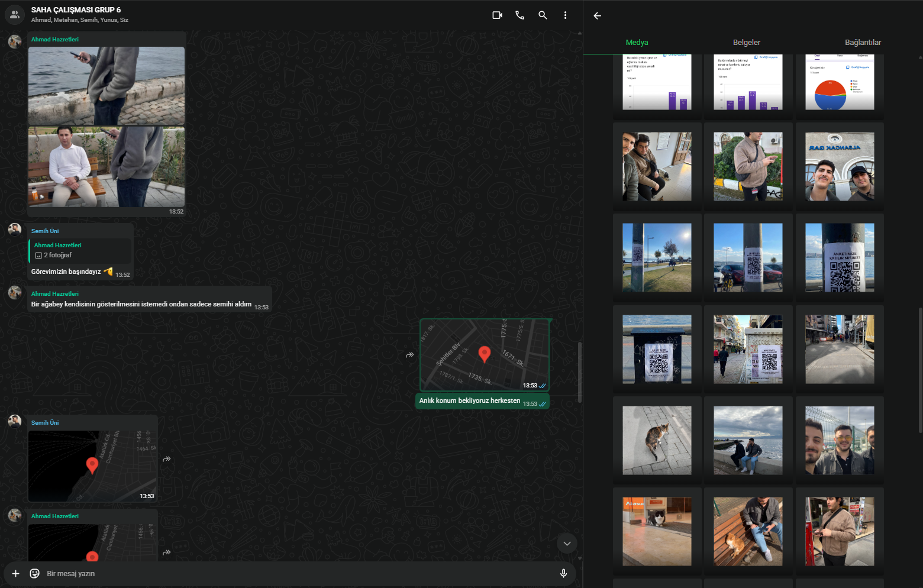Open photo of man on bench with orange cat

click(x=748, y=531)
